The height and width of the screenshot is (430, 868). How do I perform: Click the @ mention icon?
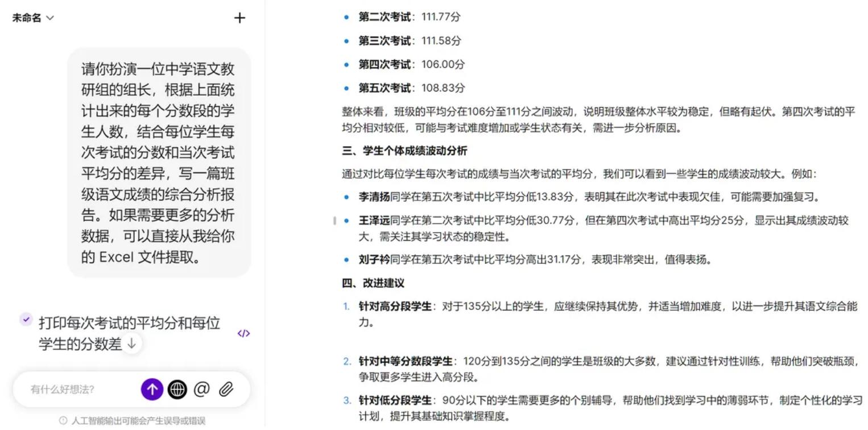tap(202, 390)
